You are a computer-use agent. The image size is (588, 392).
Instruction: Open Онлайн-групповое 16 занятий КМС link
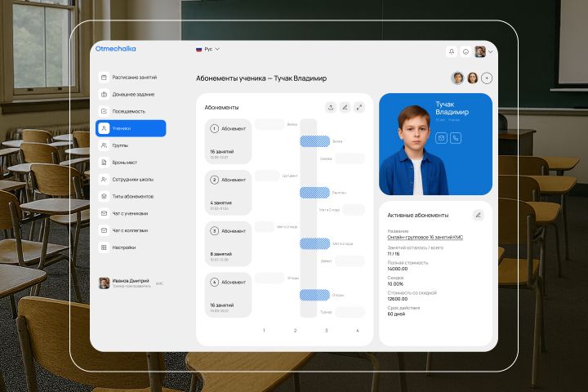[x=425, y=238]
